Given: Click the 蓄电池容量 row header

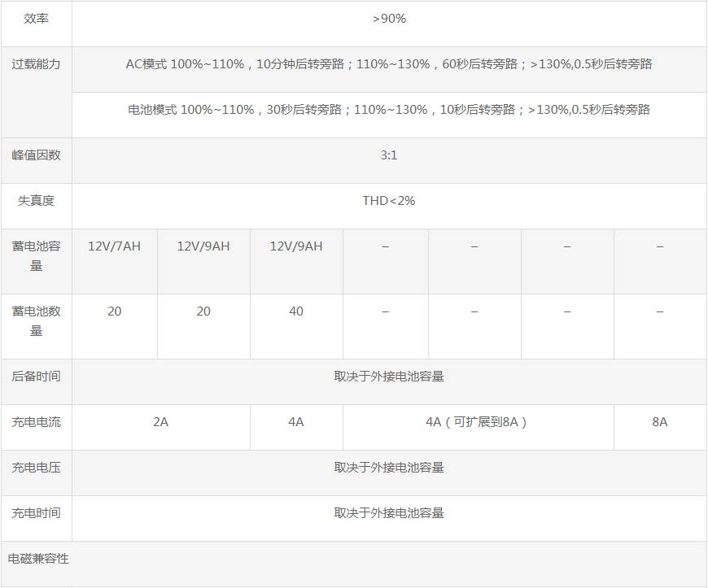Looking at the screenshot, I should click(x=36, y=255).
